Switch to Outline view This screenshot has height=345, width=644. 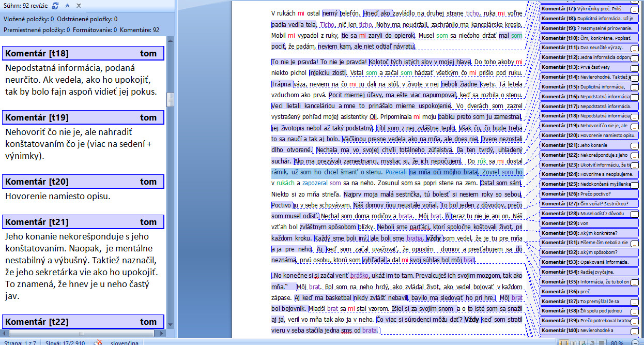(591, 342)
